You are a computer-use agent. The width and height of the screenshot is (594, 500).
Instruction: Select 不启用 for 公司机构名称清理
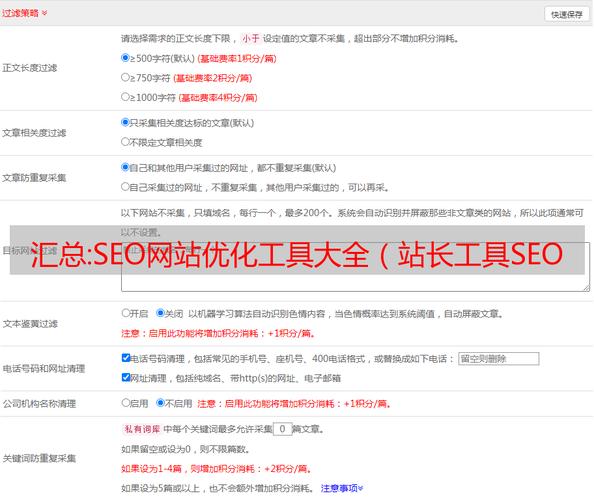tap(160, 403)
